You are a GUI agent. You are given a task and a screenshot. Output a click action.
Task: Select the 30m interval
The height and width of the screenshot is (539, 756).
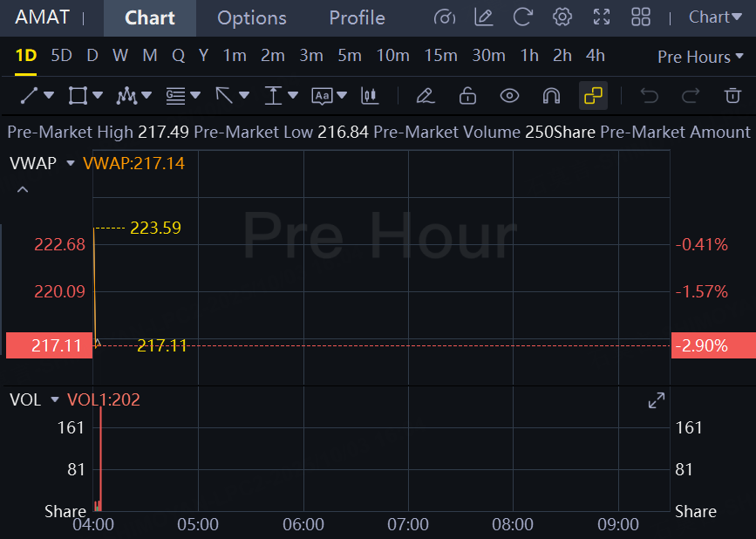coord(488,56)
